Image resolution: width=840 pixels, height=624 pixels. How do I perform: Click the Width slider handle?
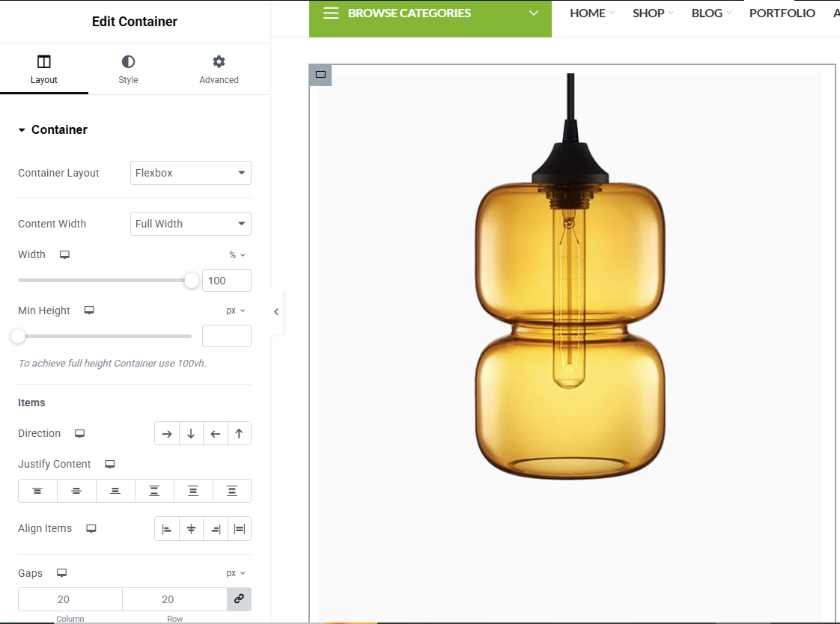191,281
